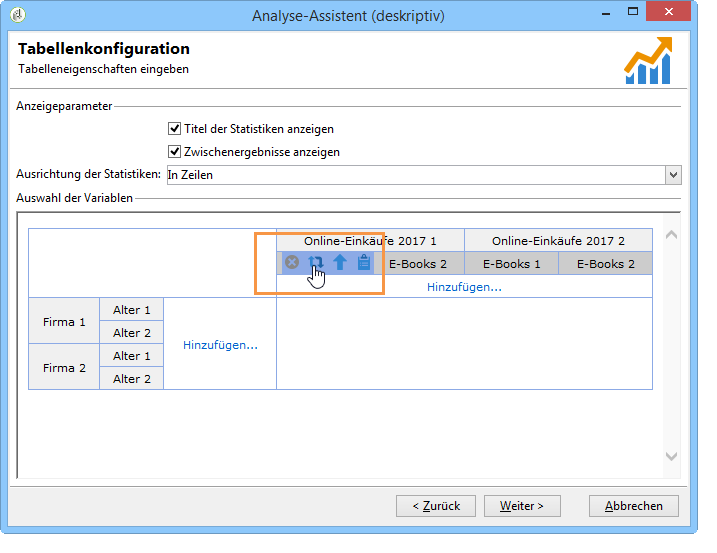The image size is (717, 553).
Task: Open the 'Ausrichtung der Statistiken' dropdown arrow
Action: [x=673, y=175]
